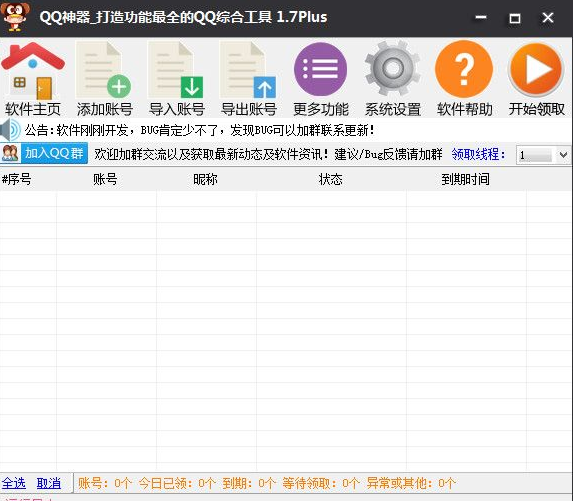Click the 到期: 0个 status entry

point(249,483)
